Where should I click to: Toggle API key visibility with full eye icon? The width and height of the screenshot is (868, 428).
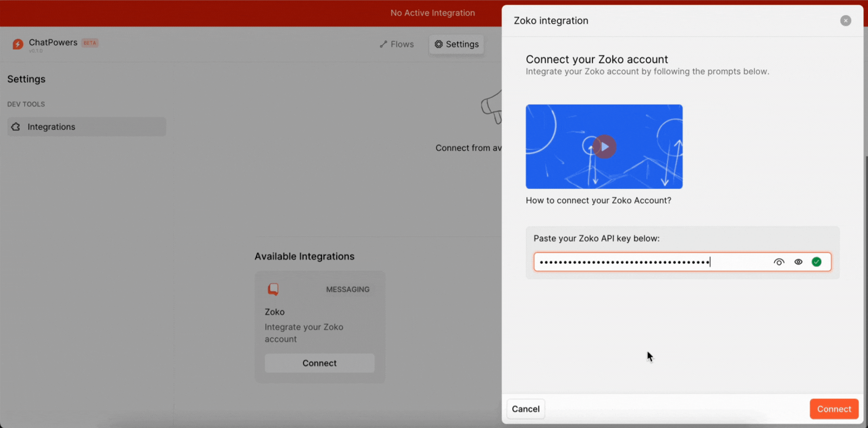pos(798,262)
